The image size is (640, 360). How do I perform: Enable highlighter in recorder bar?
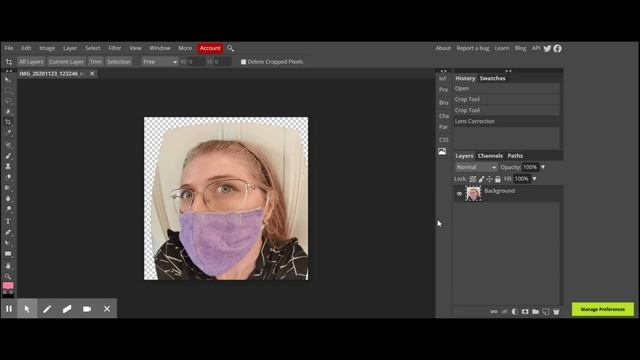pos(67,309)
